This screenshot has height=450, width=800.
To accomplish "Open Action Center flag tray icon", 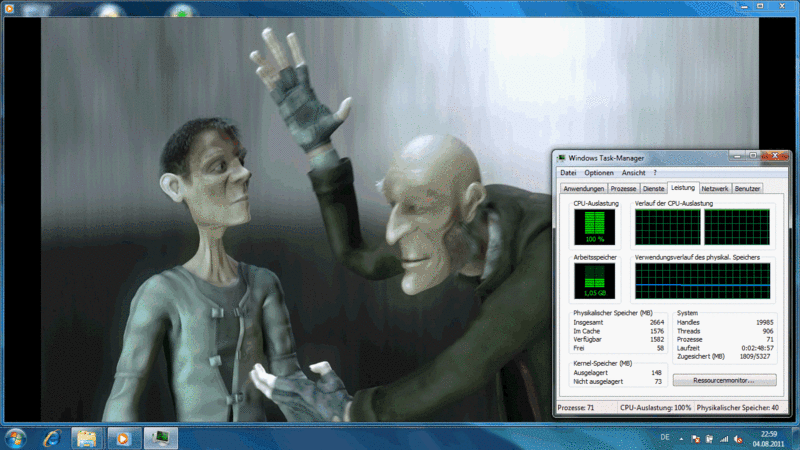I will tap(695, 439).
